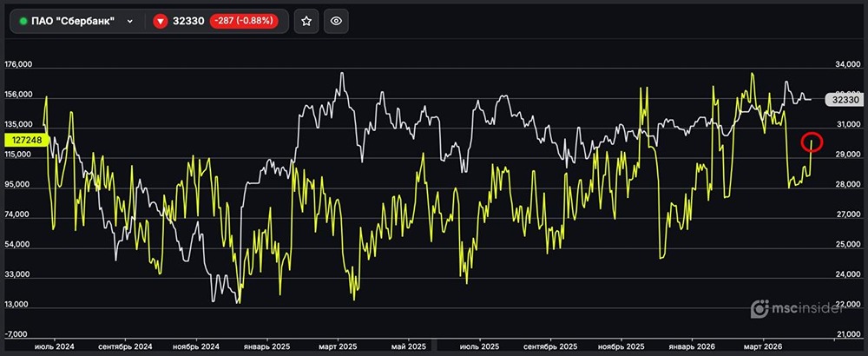The image size is (868, 356).
Task: Click the 176,000 left-axis label
Action: 18,65
